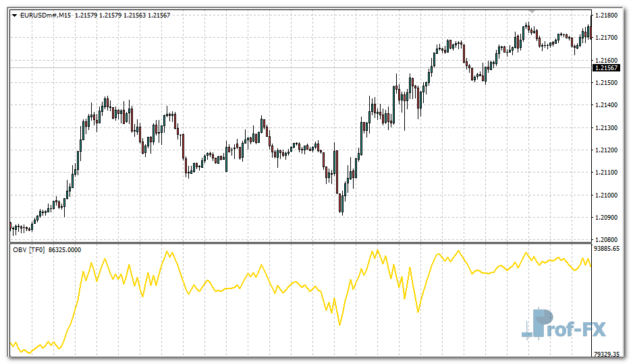Click the OBV scale minimum value 79329.35
This screenshot has height=364, width=631.
pyautogui.click(x=608, y=353)
